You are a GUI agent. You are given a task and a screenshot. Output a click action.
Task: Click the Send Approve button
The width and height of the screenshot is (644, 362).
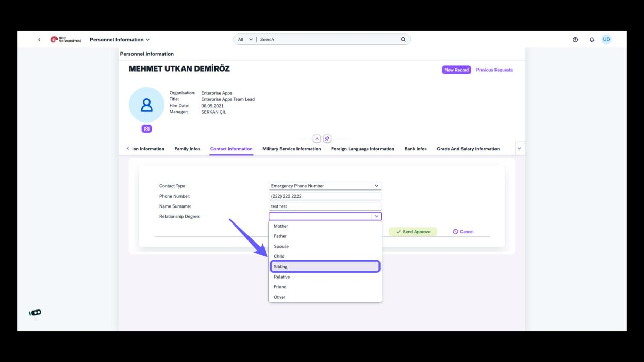coord(413,232)
